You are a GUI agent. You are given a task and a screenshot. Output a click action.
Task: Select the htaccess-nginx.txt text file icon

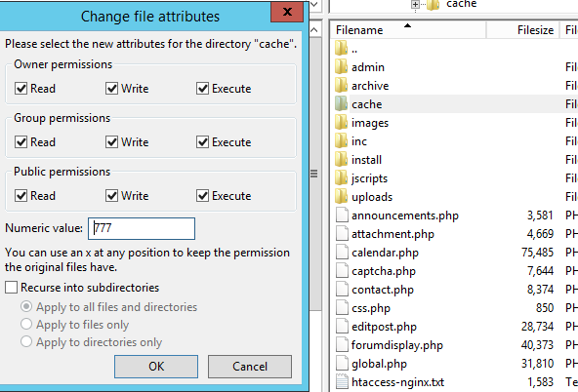[342, 381]
